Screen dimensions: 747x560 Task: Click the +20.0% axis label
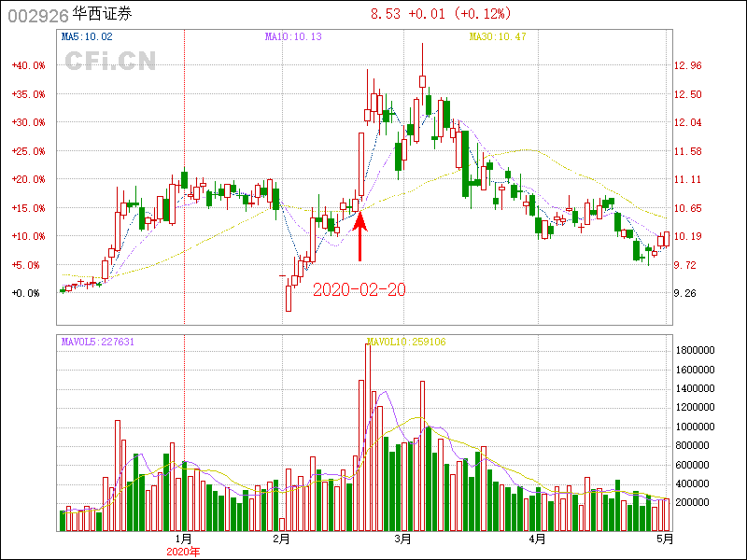click(29, 179)
